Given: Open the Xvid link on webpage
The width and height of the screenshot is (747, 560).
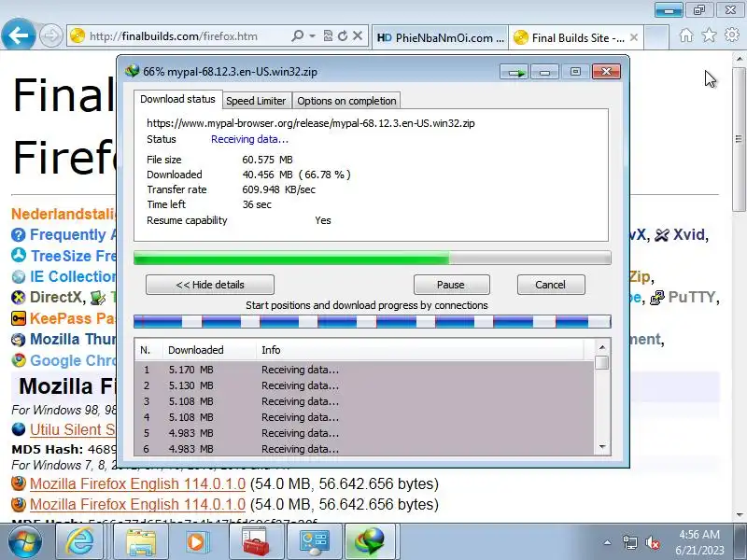Looking at the screenshot, I should (688, 235).
